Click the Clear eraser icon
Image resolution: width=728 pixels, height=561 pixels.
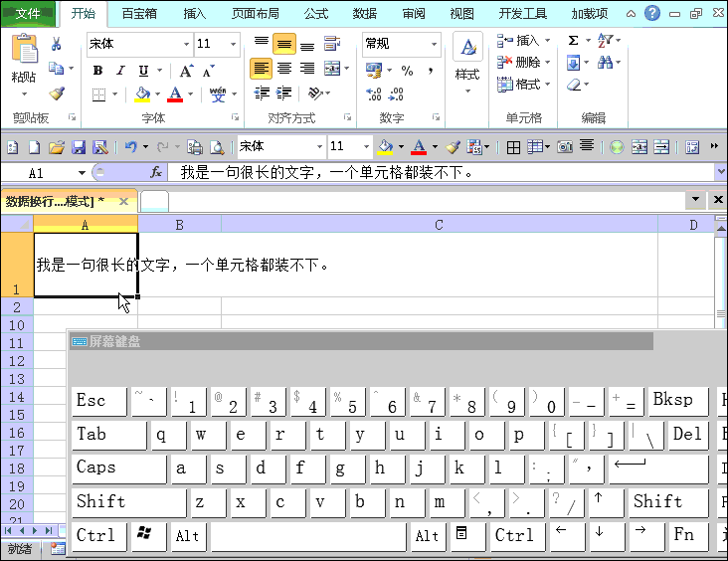pyautogui.click(x=574, y=85)
